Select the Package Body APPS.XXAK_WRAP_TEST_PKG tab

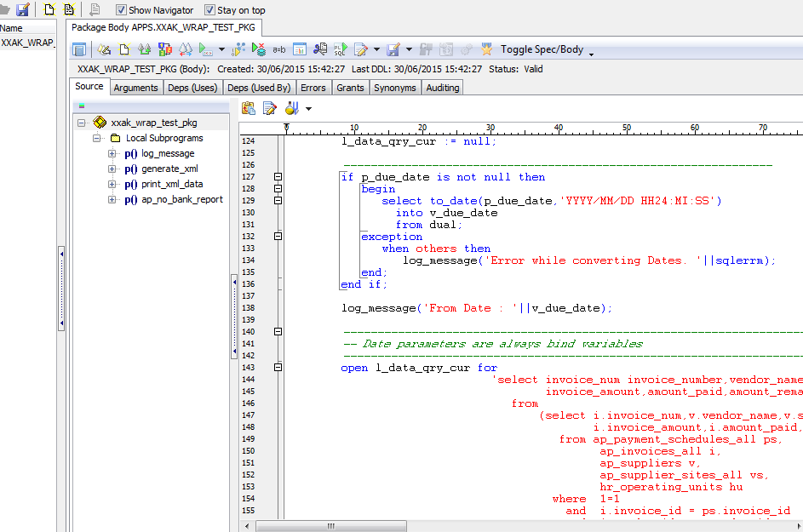[163, 27]
